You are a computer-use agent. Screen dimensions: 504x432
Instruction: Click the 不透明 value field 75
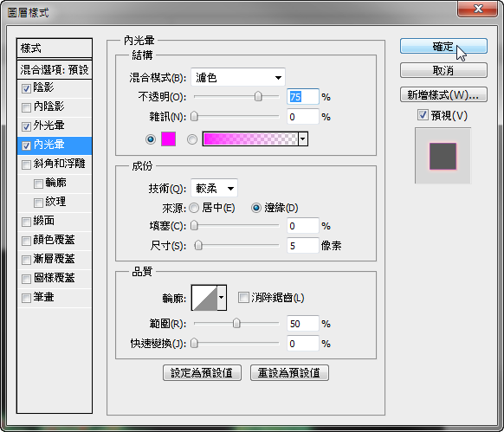click(303, 96)
